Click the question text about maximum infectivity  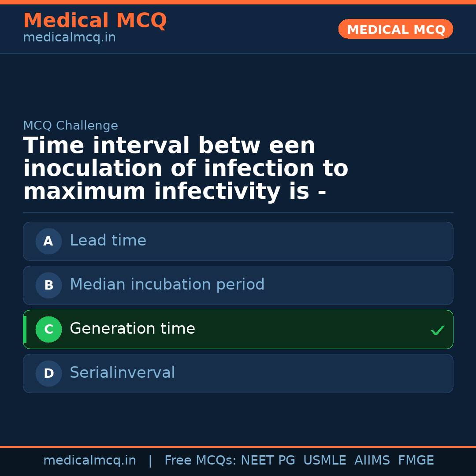(185, 169)
